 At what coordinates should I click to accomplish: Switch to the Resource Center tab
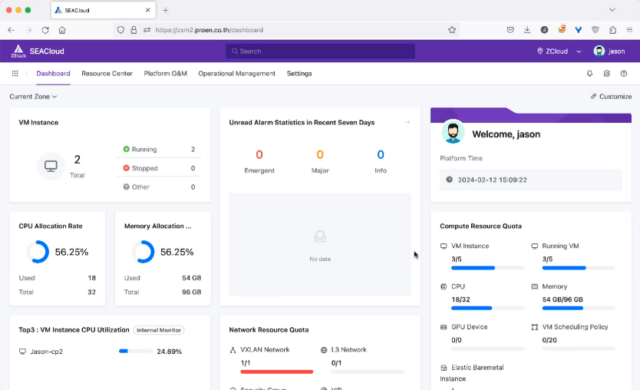(x=107, y=73)
